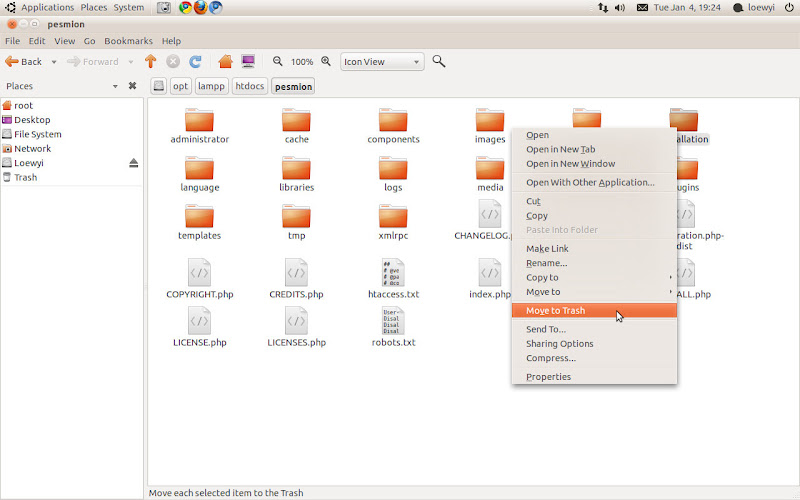Viewport: 800px width, 500px height.
Task: Click the htdocs path bar button
Action: point(249,86)
